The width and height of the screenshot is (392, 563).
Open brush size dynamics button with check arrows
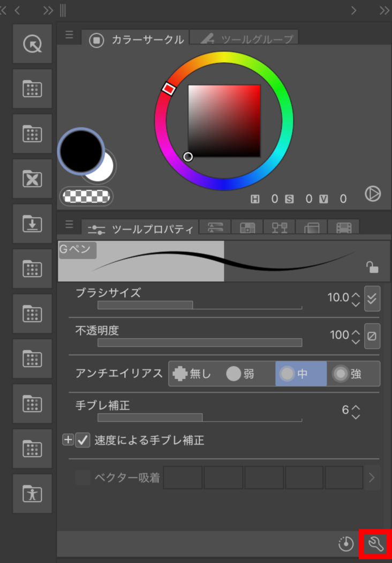coord(372,299)
